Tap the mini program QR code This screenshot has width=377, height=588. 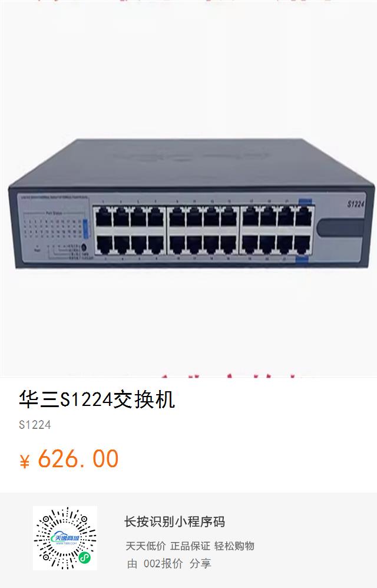tap(65, 538)
